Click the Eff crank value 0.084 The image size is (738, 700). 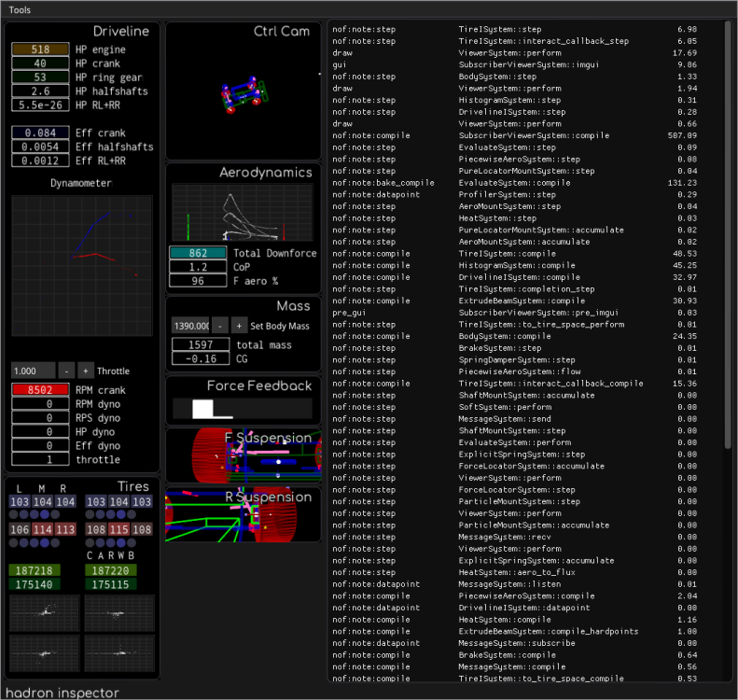click(40, 133)
